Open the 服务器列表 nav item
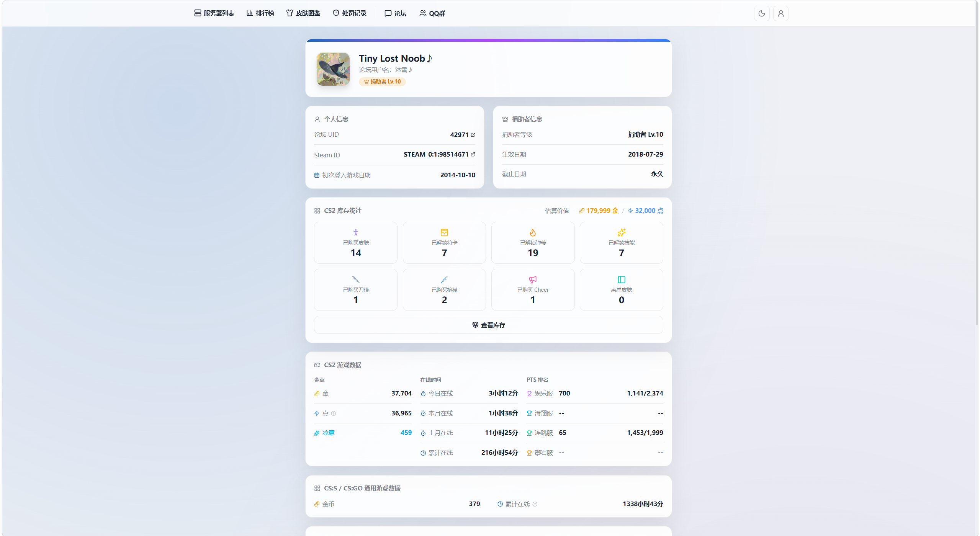Screen dimensions: 980x536 coord(214,13)
